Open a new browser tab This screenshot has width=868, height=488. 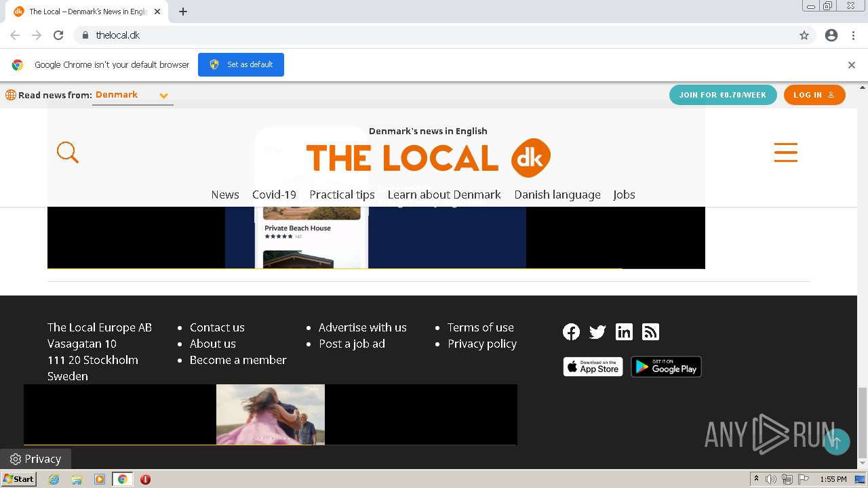(183, 12)
